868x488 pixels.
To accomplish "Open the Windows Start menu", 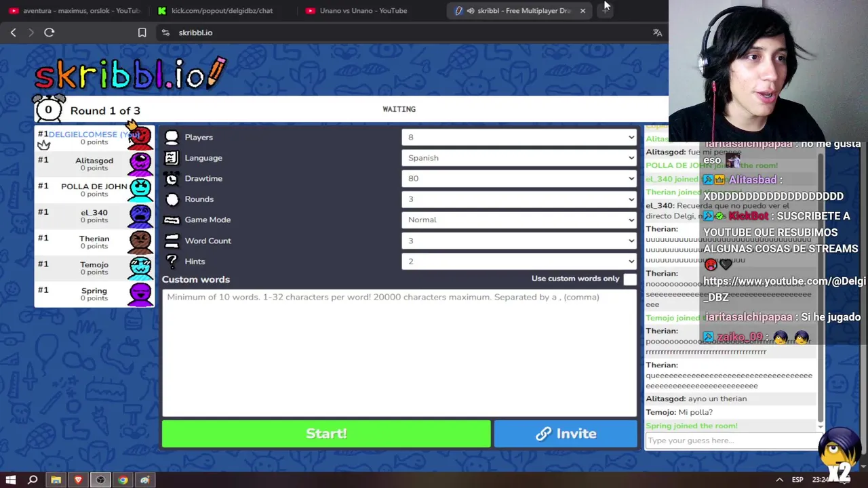I will point(11,480).
